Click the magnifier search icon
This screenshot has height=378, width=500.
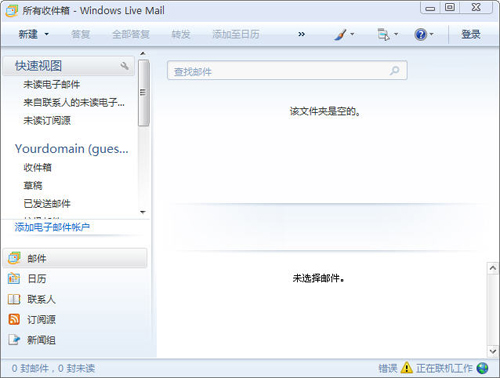coord(394,70)
